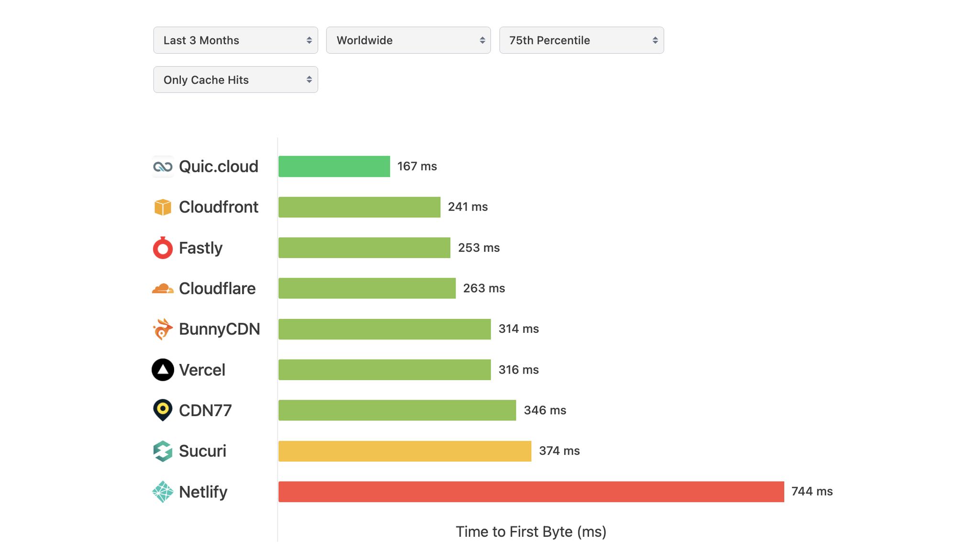Select the Cloudflare orange cloud icon

coord(163,288)
